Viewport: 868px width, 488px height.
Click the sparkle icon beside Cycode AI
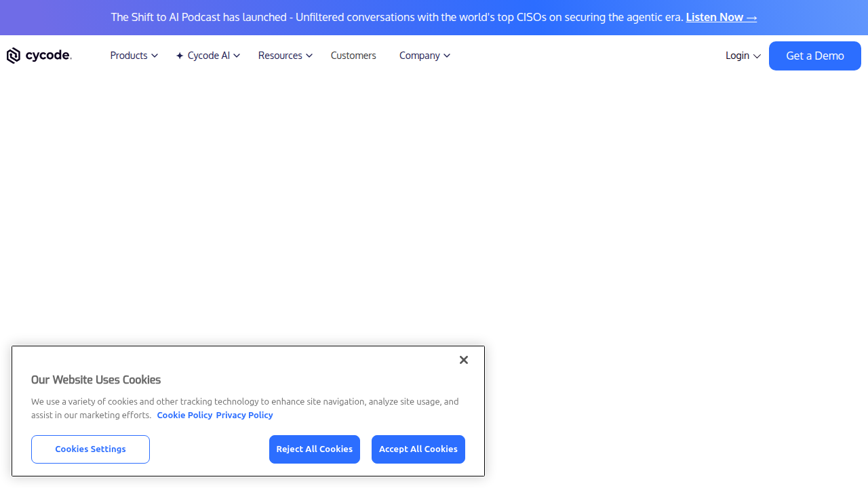pos(180,56)
